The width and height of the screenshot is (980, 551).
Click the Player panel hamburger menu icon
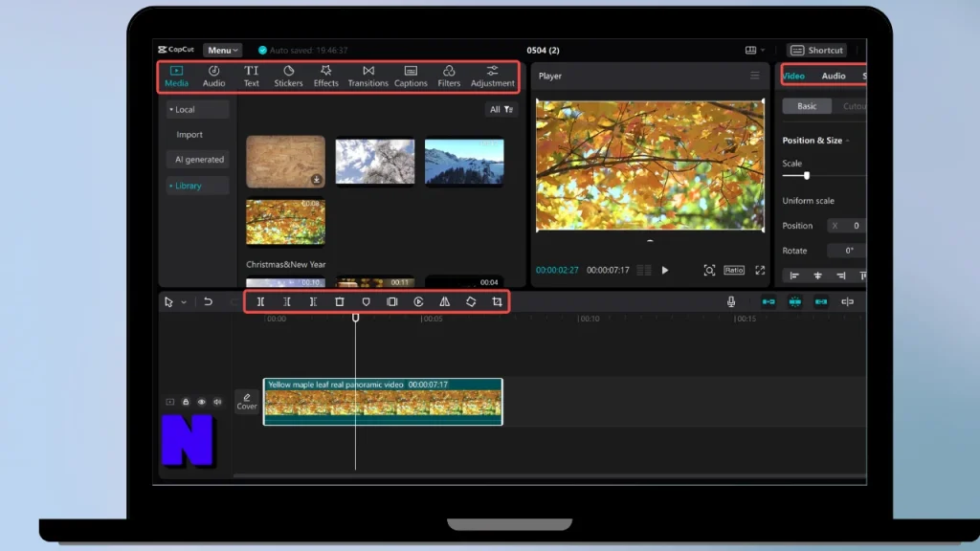pos(755,76)
